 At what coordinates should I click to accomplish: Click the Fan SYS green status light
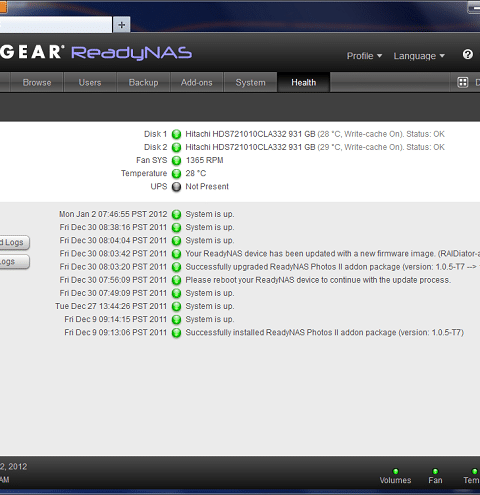[176, 161]
